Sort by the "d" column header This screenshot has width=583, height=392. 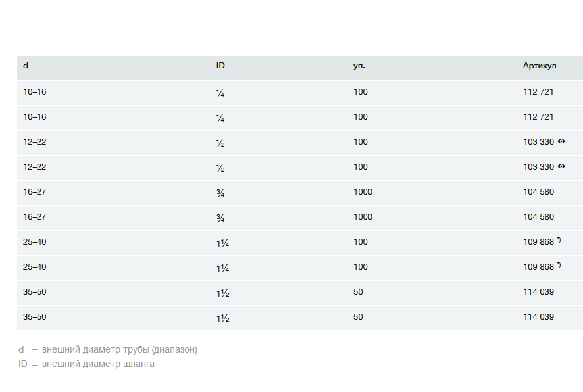coord(26,66)
